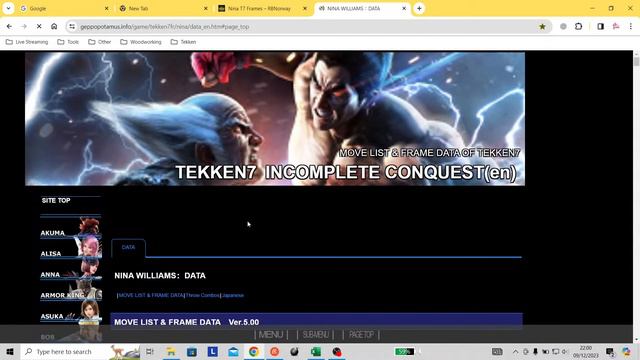Image resolution: width=640 pixels, height=360 pixels.
Task: Open the notification center icon
Action: pos(610,351)
